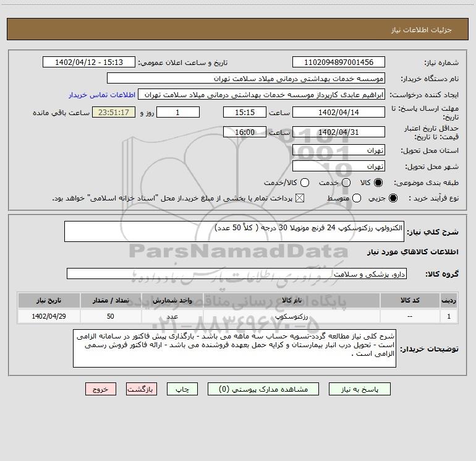
Task: Click the need number field 1102094897001456
Action: 339,62
